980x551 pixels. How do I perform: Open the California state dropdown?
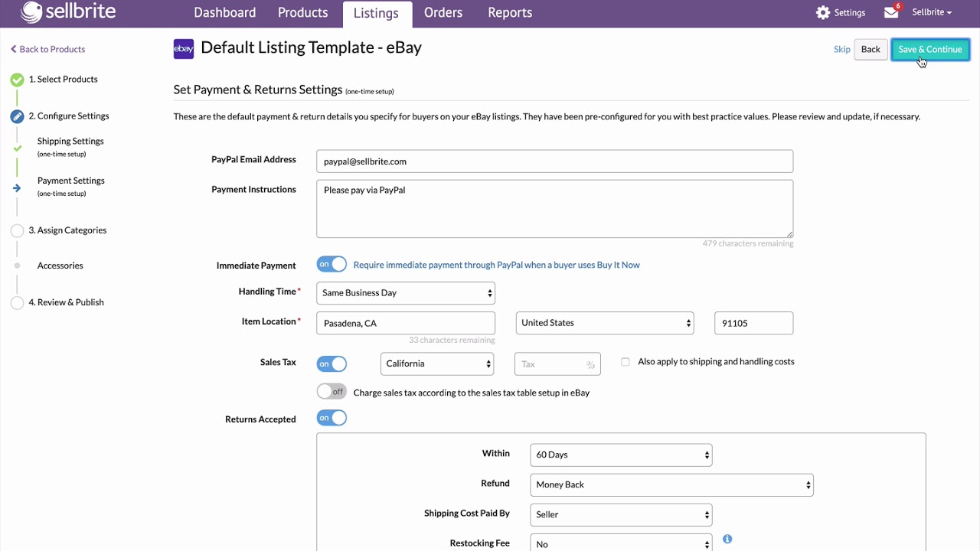pos(437,364)
